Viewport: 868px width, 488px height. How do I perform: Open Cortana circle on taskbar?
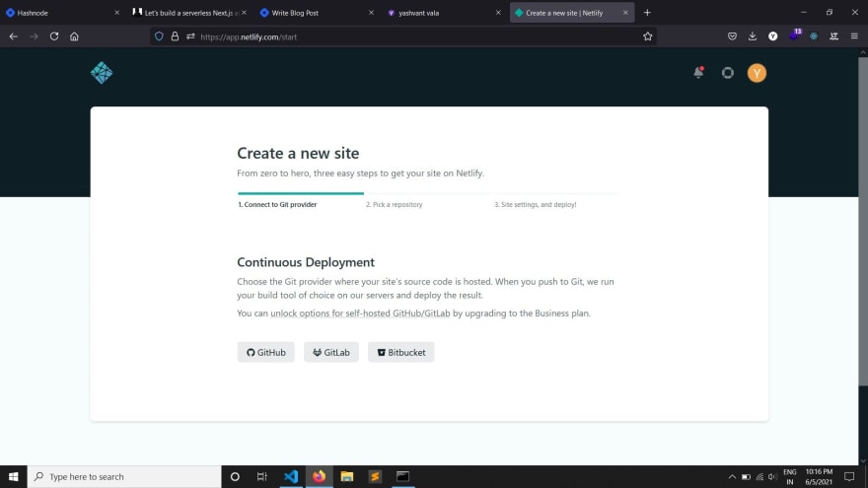tap(235, 476)
